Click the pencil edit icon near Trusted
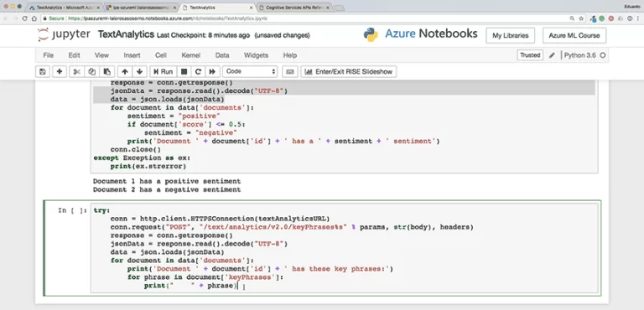The image size is (644, 310). (x=552, y=55)
